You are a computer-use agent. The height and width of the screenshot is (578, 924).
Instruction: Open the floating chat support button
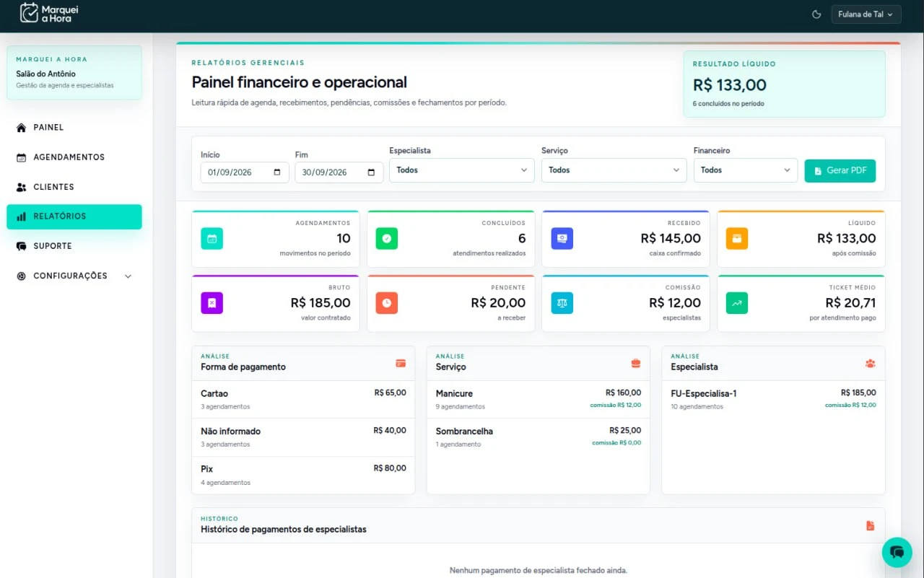897,552
